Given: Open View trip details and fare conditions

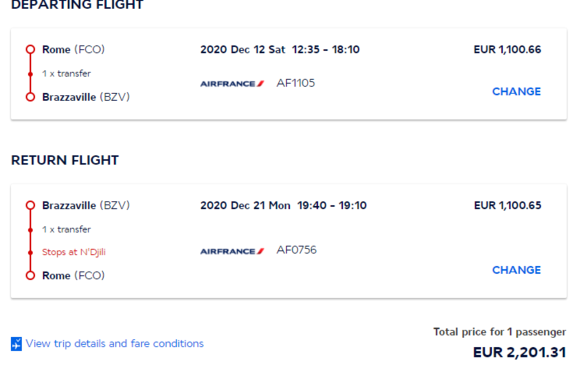Looking at the screenshot, I should coord(115,343).
